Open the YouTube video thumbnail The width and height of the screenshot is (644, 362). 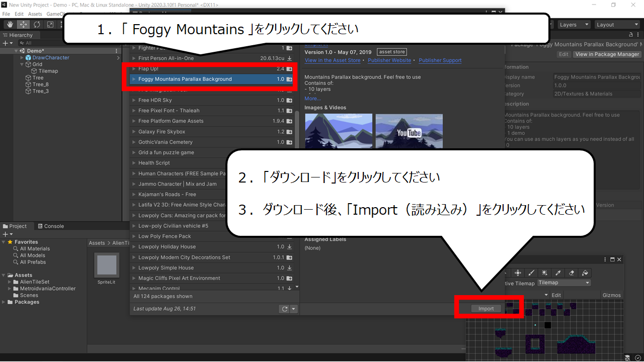click(x=409, y=131)
